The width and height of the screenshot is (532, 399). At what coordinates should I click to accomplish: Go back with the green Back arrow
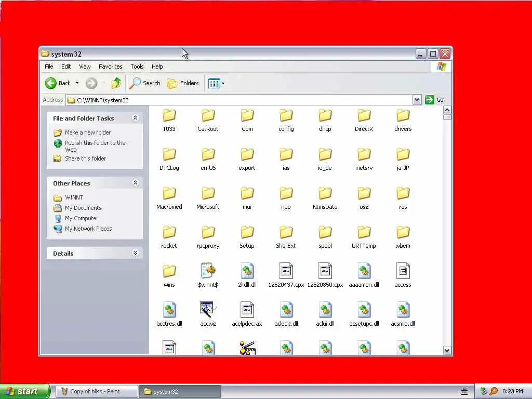coord(58,83)
